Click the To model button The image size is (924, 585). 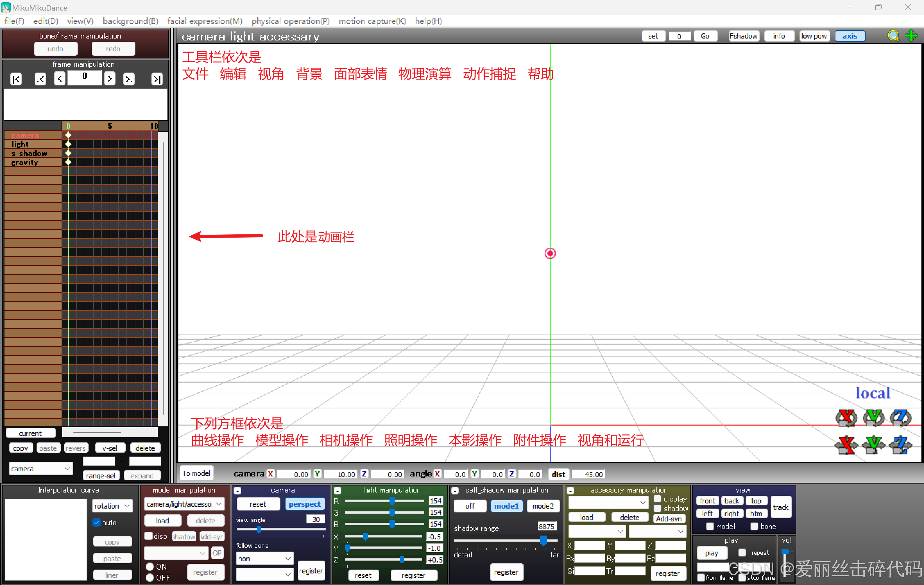coord(196,474)
